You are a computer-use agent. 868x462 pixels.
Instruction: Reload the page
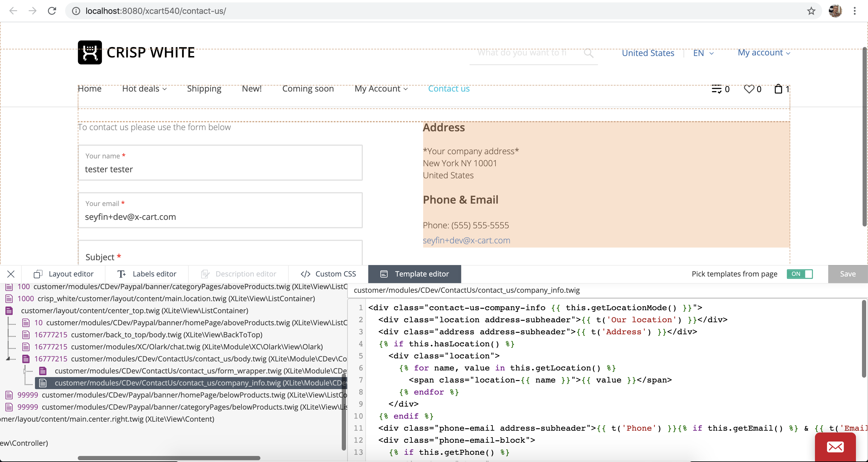pyautogui.click(x=52, y=11)
